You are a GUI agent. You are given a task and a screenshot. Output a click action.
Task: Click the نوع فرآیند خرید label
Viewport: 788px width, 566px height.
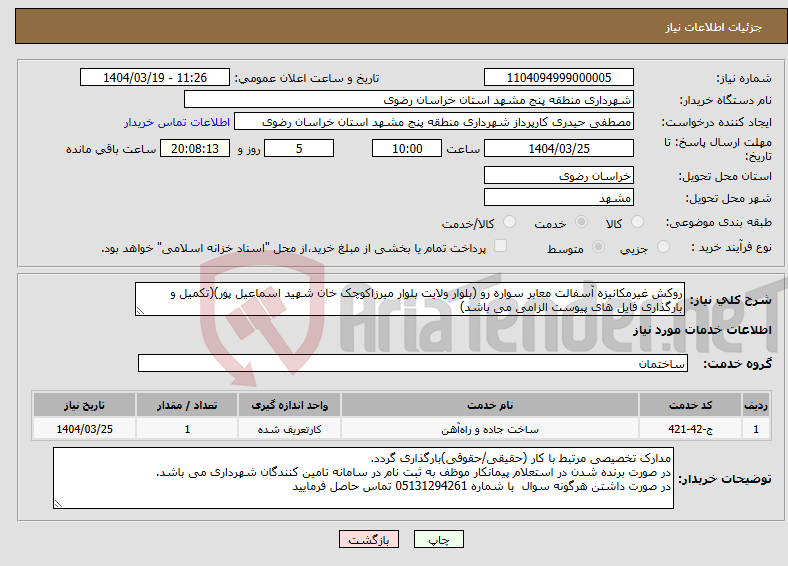coord(731,247)
